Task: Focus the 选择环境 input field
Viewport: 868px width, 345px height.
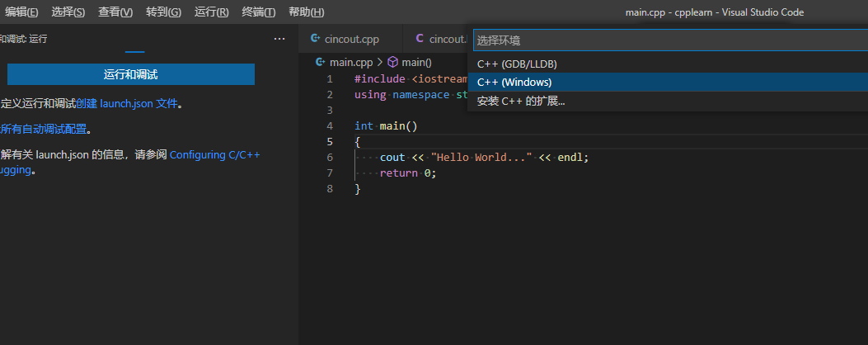Action: click(x=670, y=40)
